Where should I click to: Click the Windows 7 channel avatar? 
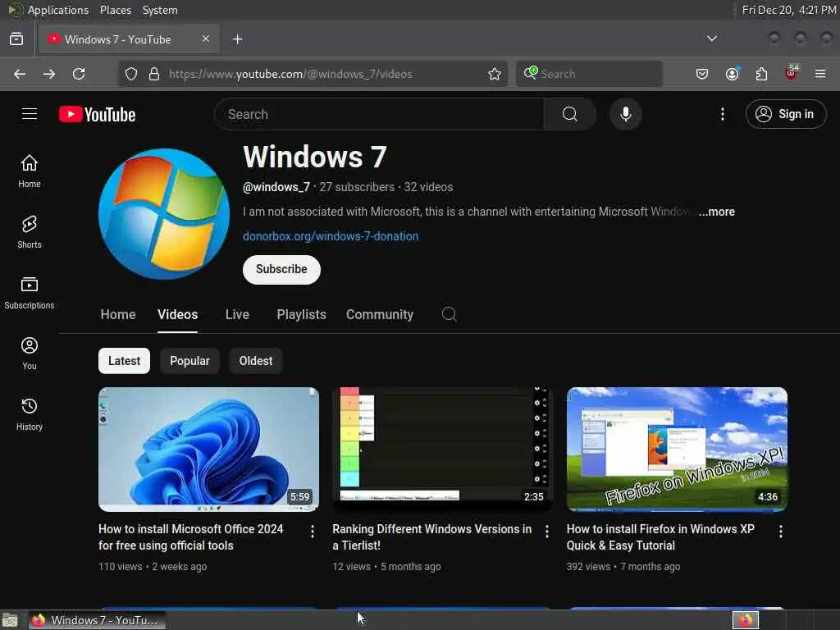point(164,214)
